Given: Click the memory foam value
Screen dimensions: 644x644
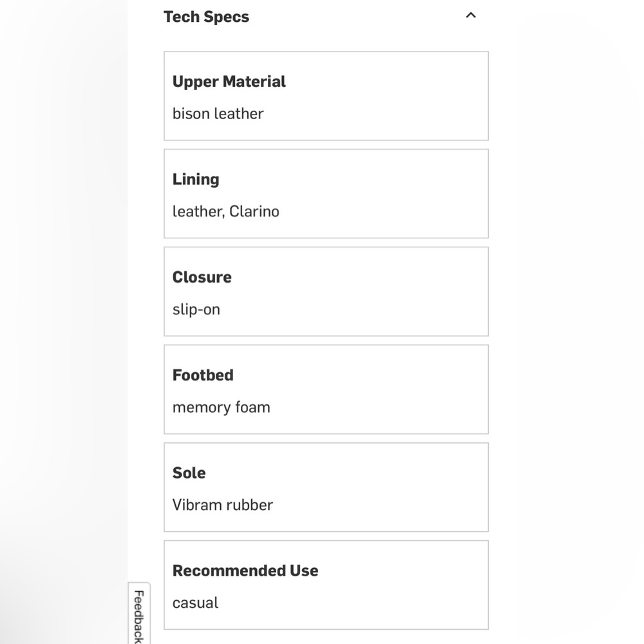Looking at the screenshot, I should [x=221, y=408].
